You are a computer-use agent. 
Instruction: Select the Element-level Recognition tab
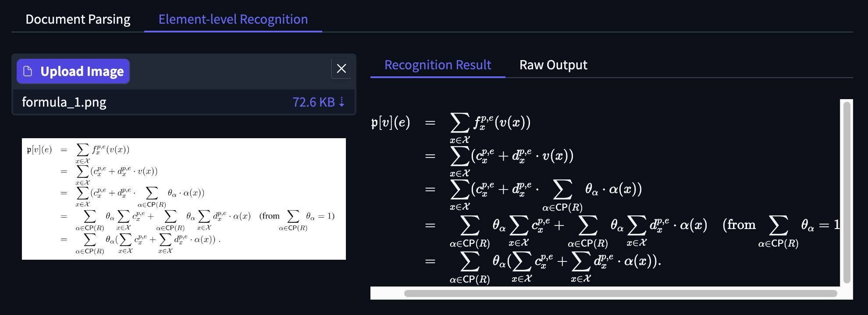233,19
